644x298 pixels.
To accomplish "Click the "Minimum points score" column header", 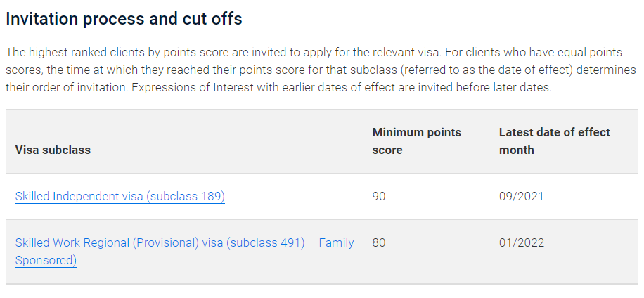I will pos(417,141).
